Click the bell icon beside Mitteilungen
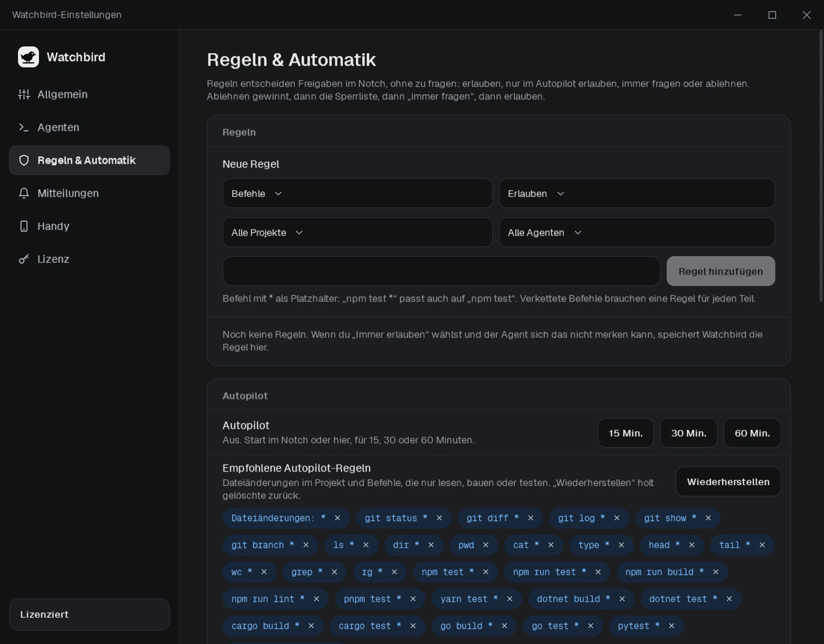The height and width of the screenshot is (644, 824). click(x=24, y=193)
